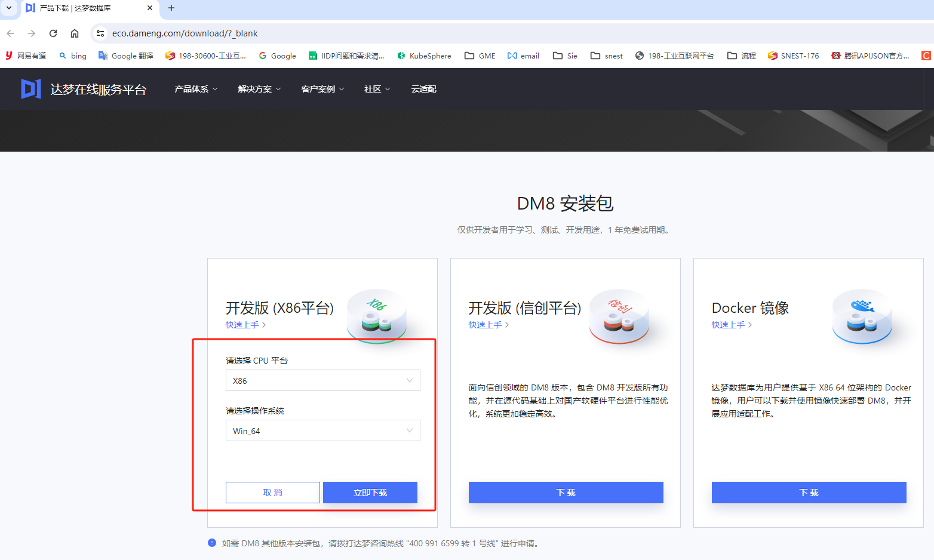Open the 解决方案 menu
This screenshot has width=934, height=560.
[x=259, y=89]
